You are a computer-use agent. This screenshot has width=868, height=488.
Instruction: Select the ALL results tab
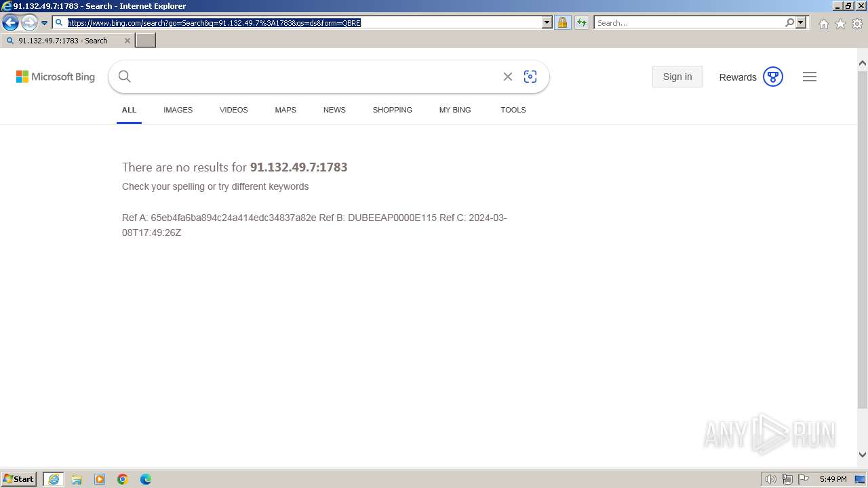point(129,110)
